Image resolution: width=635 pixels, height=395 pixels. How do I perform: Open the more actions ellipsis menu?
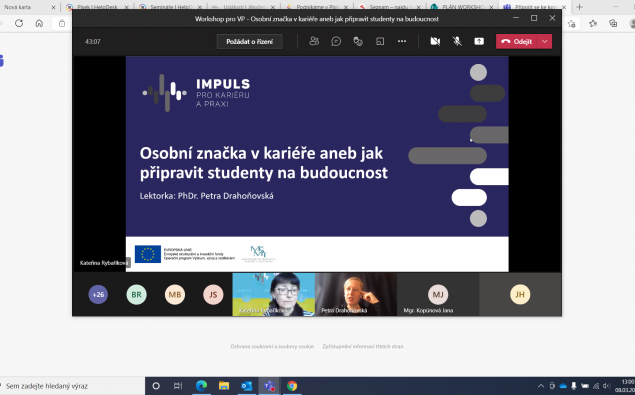402,41
